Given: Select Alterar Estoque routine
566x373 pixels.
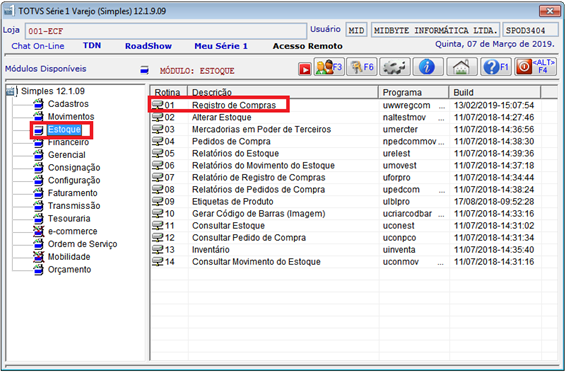Looking at the screenshot, I should tap(222, 117).
